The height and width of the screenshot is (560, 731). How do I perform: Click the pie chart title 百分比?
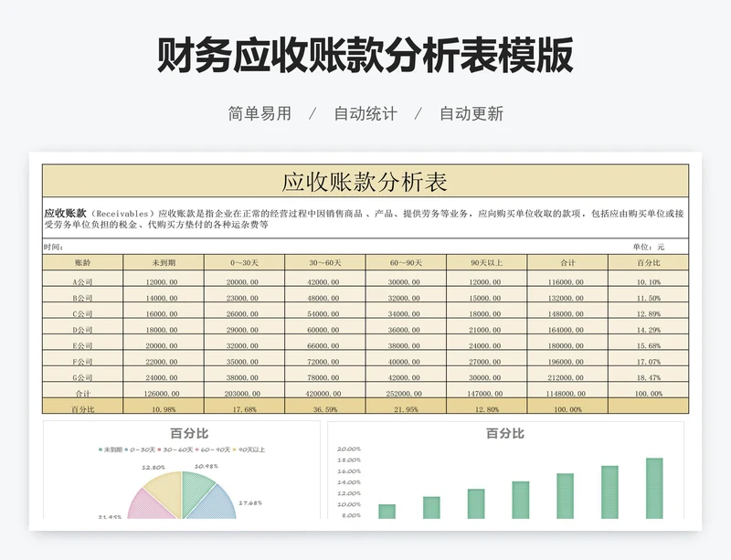189,433
